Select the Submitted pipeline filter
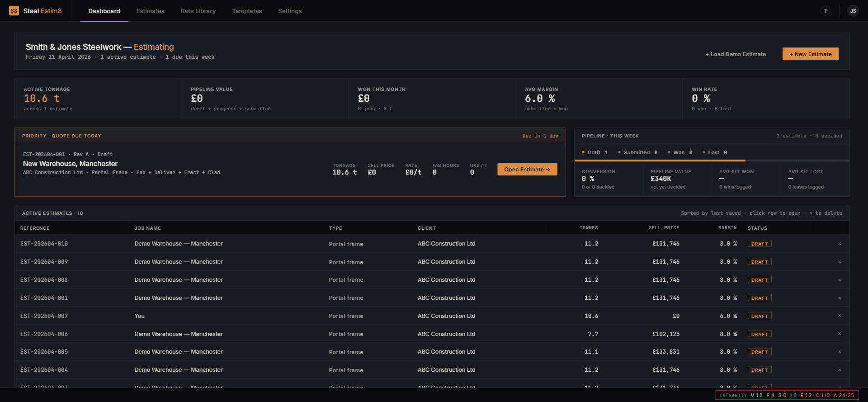 [638, 152]
